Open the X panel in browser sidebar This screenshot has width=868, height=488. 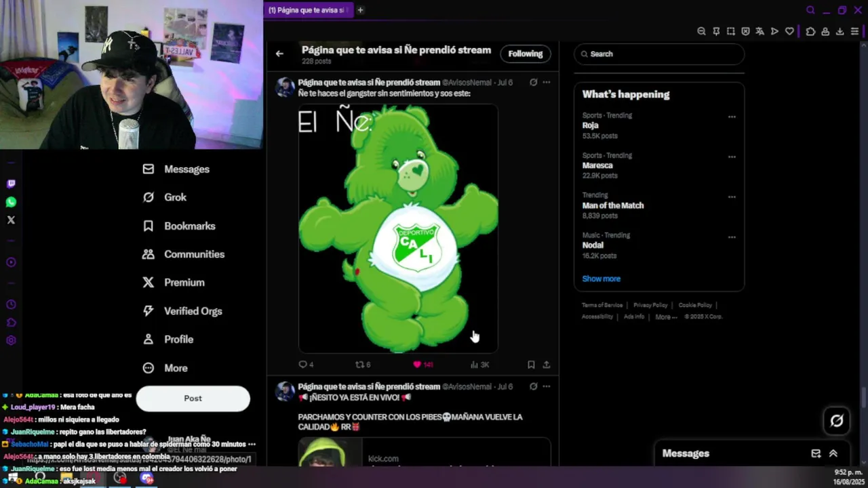[11, 220]
